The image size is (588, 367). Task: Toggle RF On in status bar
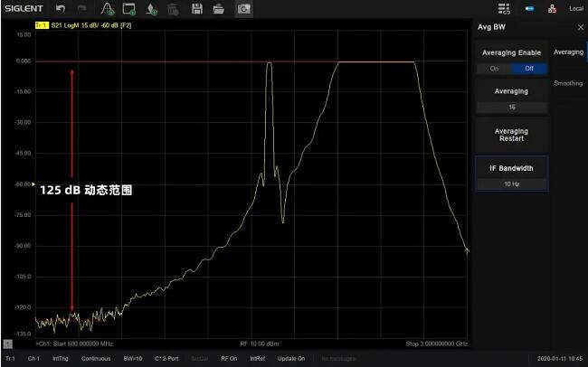pos(229,359)
